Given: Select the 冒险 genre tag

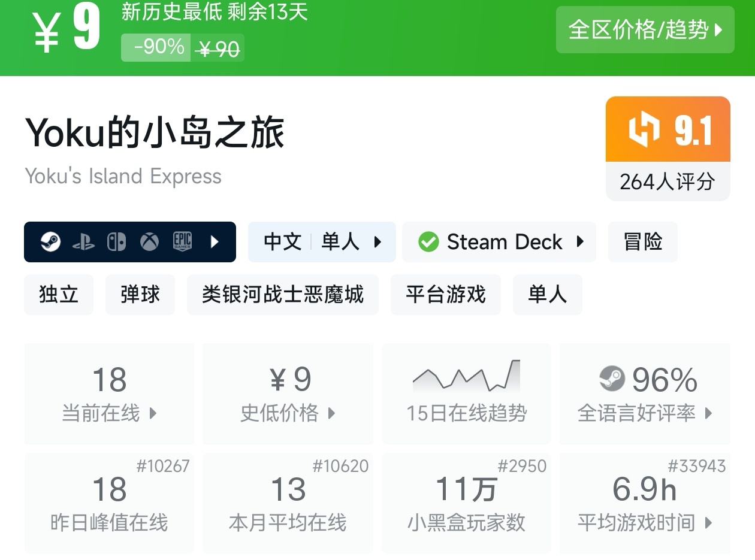Looking at the screenshot, I should click(642, 242).
